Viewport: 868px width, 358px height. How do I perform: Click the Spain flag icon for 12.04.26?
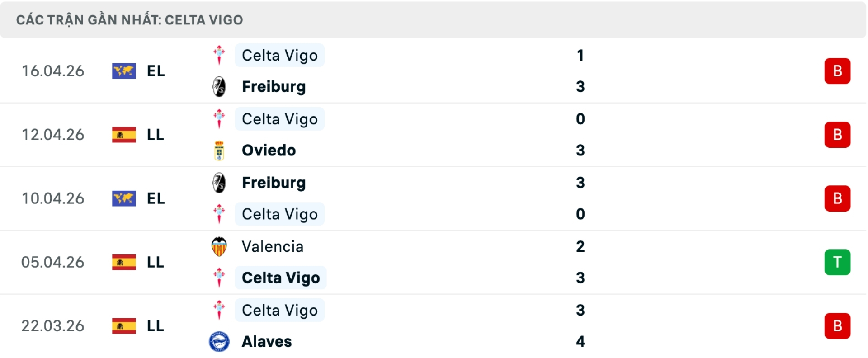click(x=124, y=135)
